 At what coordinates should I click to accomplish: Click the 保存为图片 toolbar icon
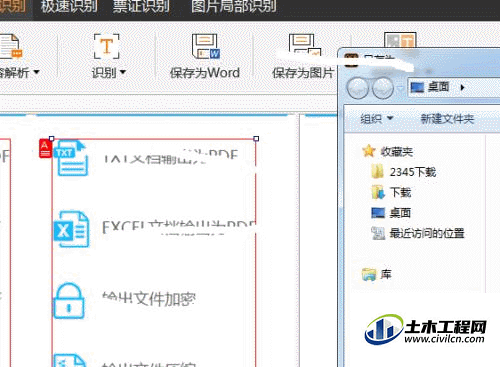click(x=305, y=45)
